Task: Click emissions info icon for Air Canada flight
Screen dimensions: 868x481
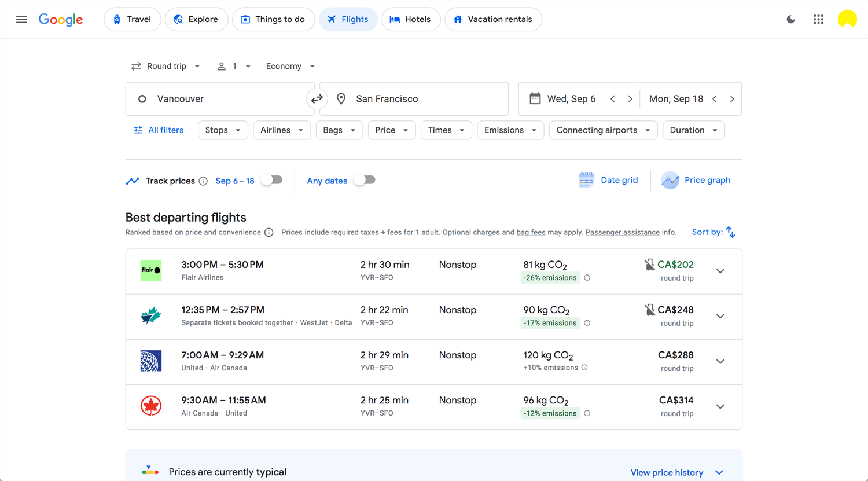Action: (x=587, y=413)
